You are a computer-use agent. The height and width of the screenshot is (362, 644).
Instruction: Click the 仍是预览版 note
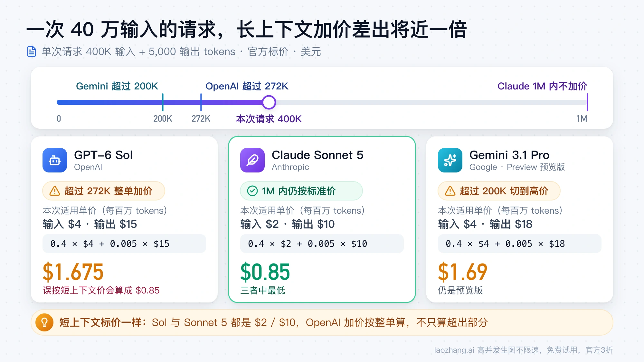click(x=460, y=291)
